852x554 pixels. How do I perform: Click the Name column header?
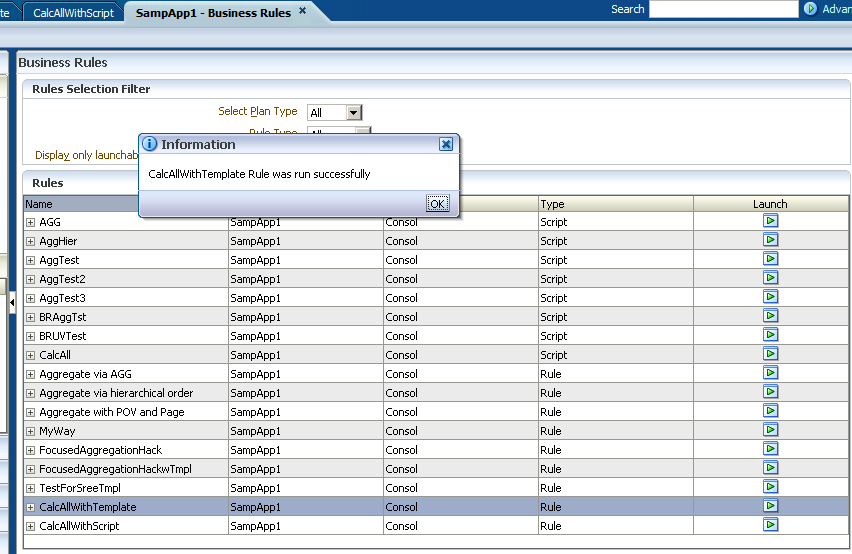[x=82, y=204]
